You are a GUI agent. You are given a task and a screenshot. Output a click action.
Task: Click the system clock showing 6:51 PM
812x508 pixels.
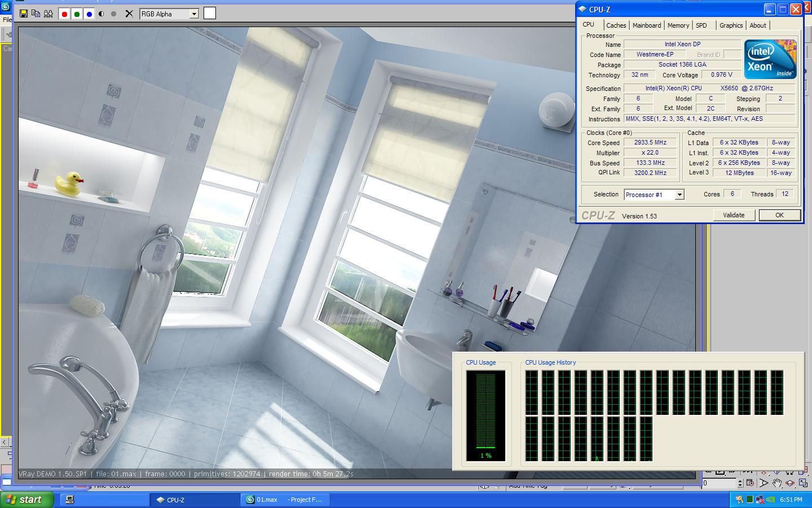[x=791, y=500]
